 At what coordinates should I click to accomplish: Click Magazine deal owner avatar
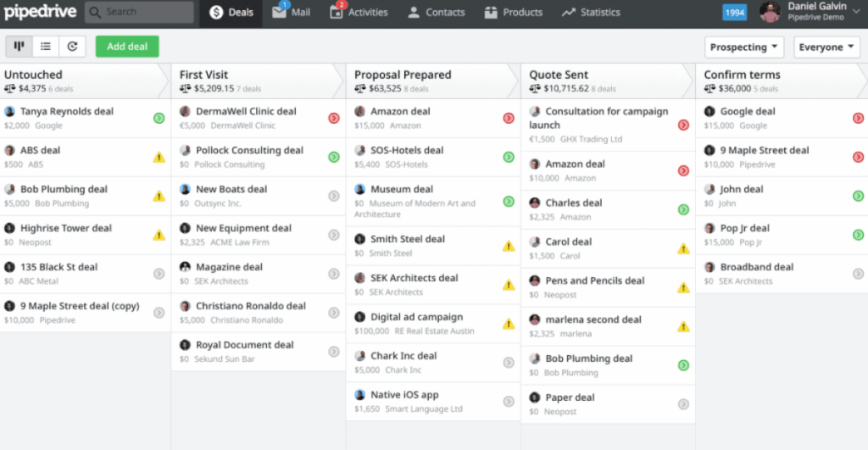tap(185, 267)
